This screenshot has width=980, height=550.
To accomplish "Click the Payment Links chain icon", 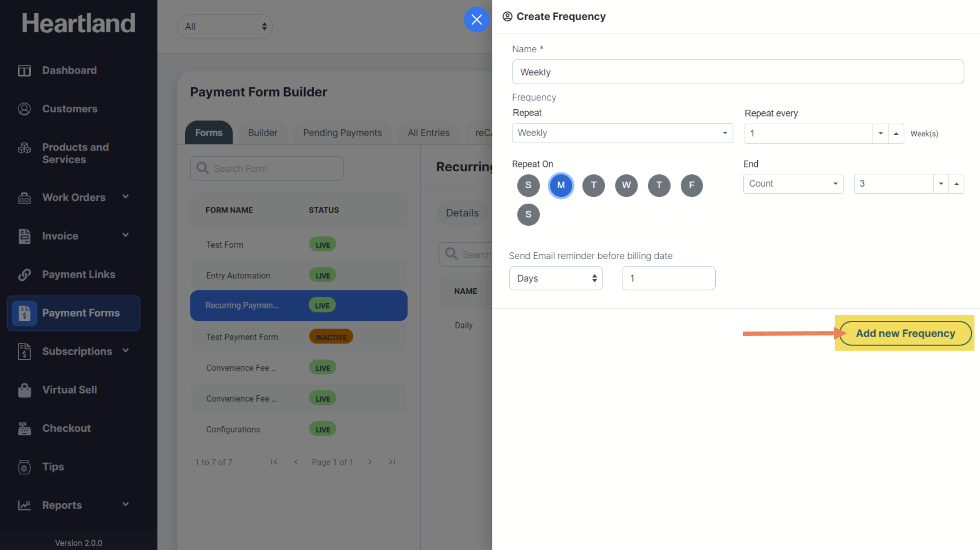I will [x=24, y=275].
